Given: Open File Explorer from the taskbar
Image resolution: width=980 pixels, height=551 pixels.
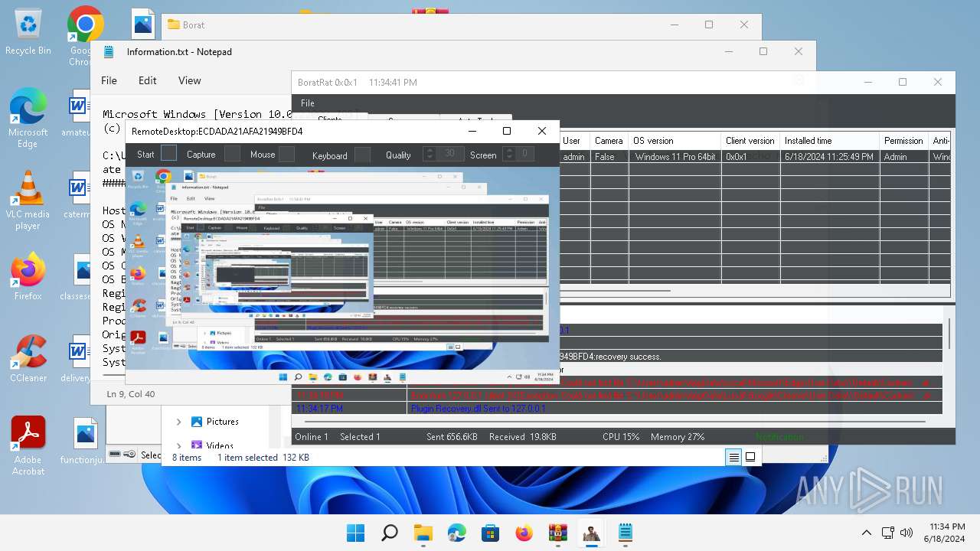Looking at the screenshot, I should [x=423, y=533].
